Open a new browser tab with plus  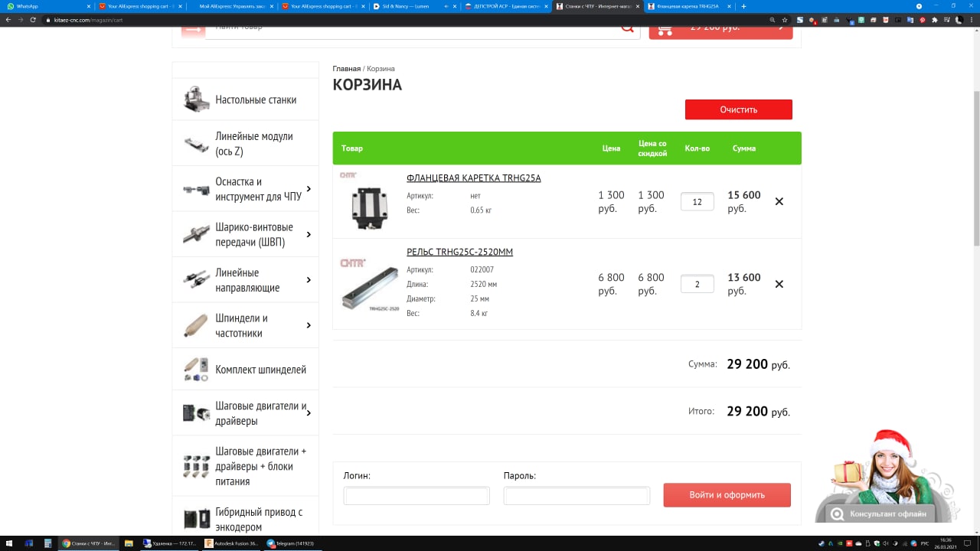[x=743, y=6]
